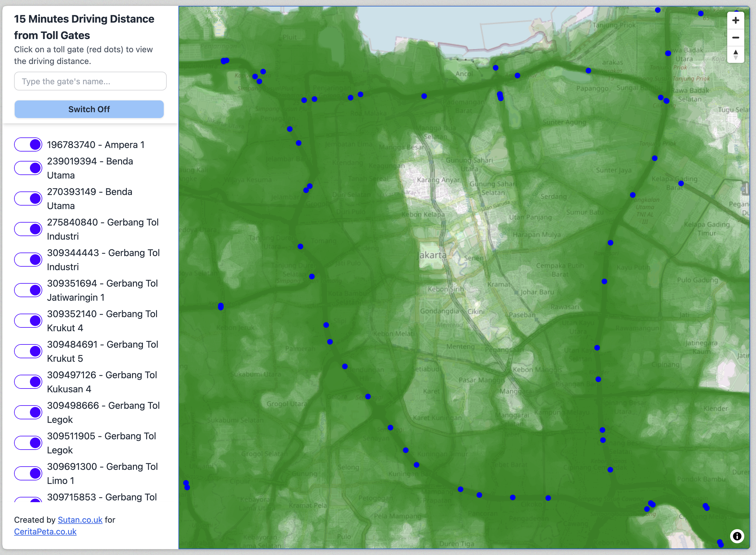The image size is (756, 555).
Task: Toggle off Ampera 1 gate switch
Action: (x=28, y=145)
